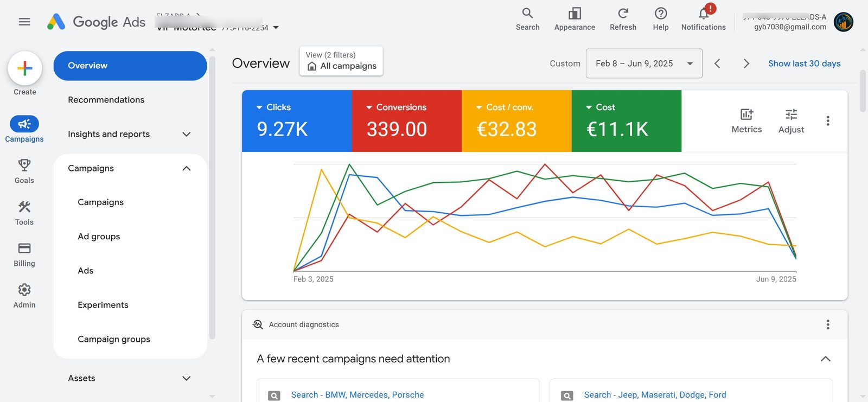868x402 pixels.
Task: Open the date range Feb 8 – Jun 9 dropdown
Action: [x=644, y=63]
